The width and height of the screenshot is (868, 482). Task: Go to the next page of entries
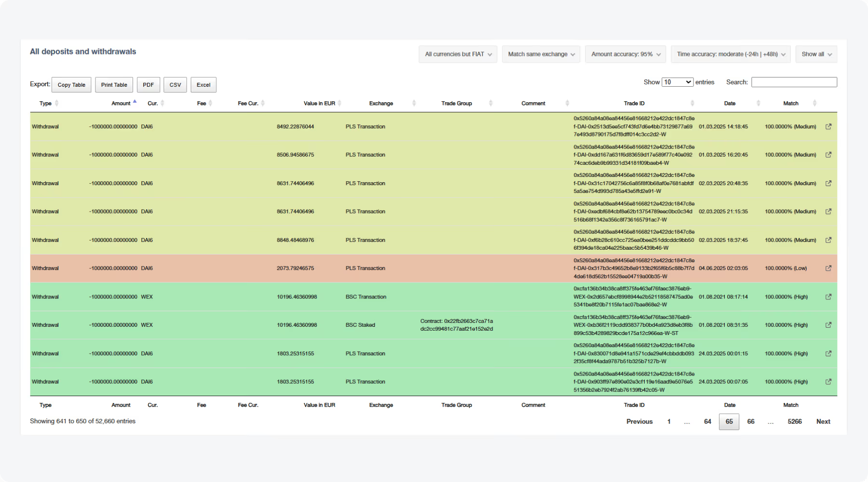(x=823, y=421)
